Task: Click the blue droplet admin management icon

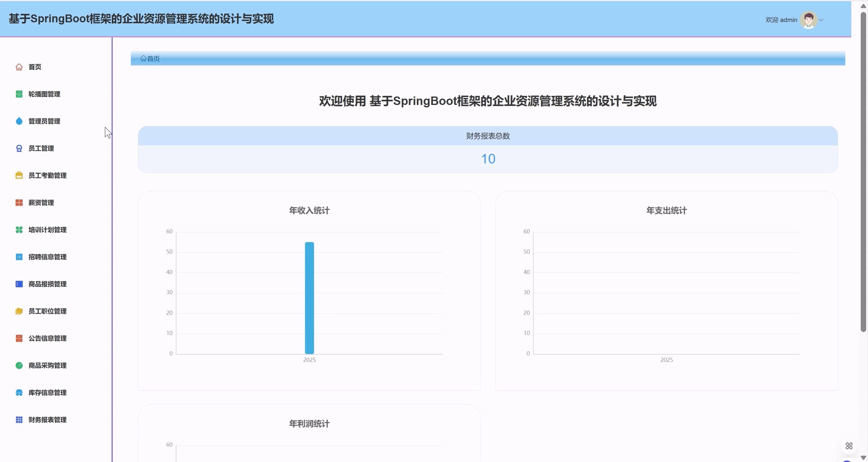Action: (19, 121)
